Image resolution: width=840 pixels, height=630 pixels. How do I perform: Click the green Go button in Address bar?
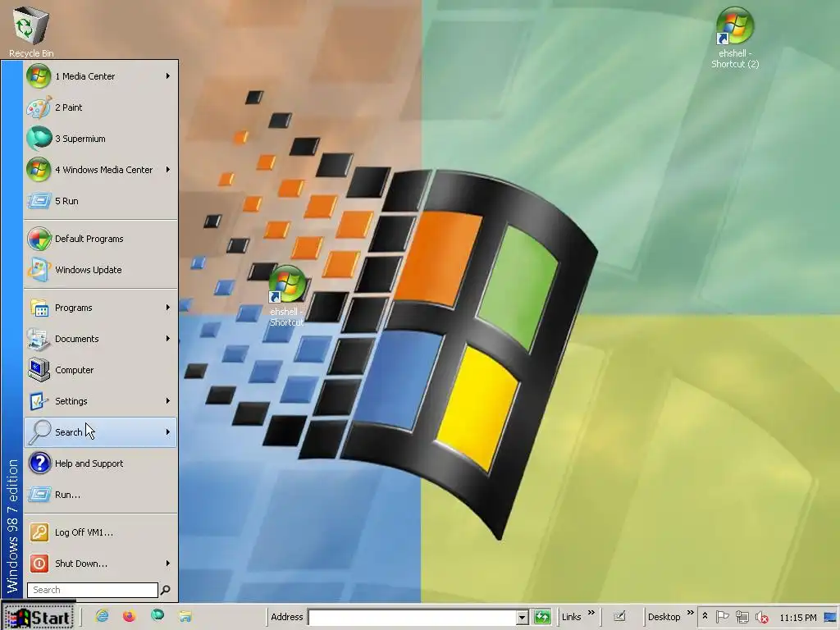click(x=542, y=617)
